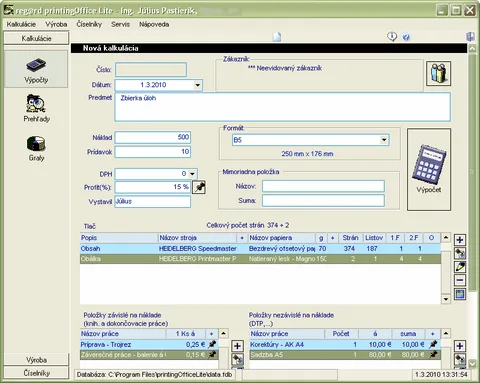Image resolution: width=480 pixels, height=383 pixels.
Task: Click the Listov column header
Action: [374, 238]
